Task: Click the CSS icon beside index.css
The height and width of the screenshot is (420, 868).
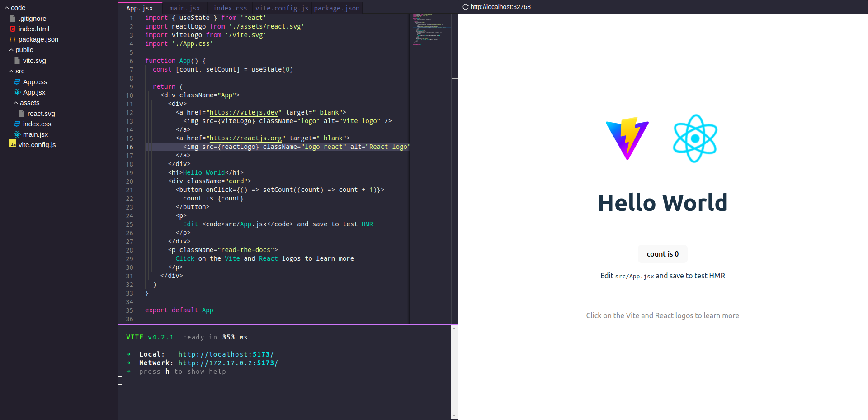Action: click(x=17, y=124)
